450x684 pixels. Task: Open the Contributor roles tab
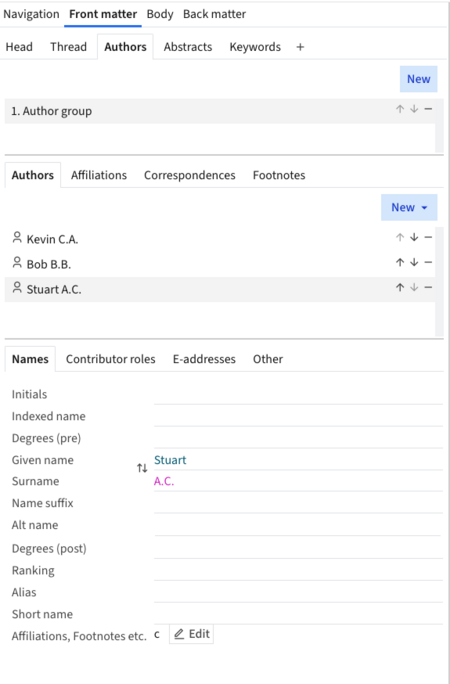110,359
